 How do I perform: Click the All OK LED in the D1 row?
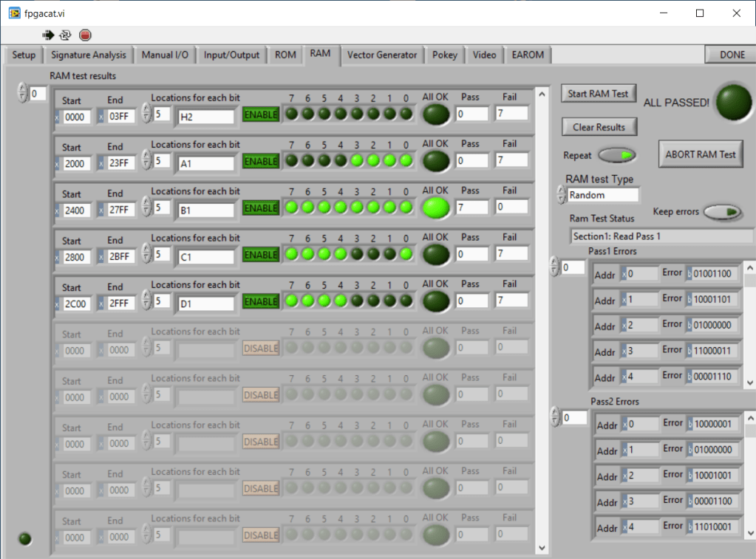coord(435,301)
